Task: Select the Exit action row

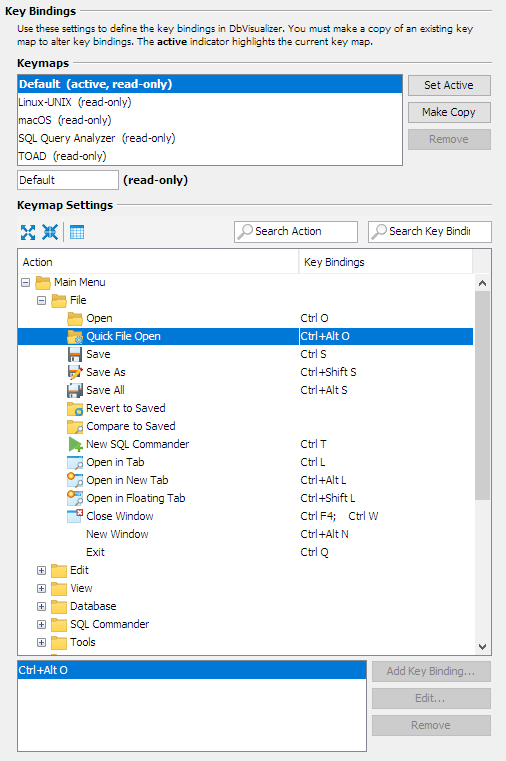Action: (245, 552)
